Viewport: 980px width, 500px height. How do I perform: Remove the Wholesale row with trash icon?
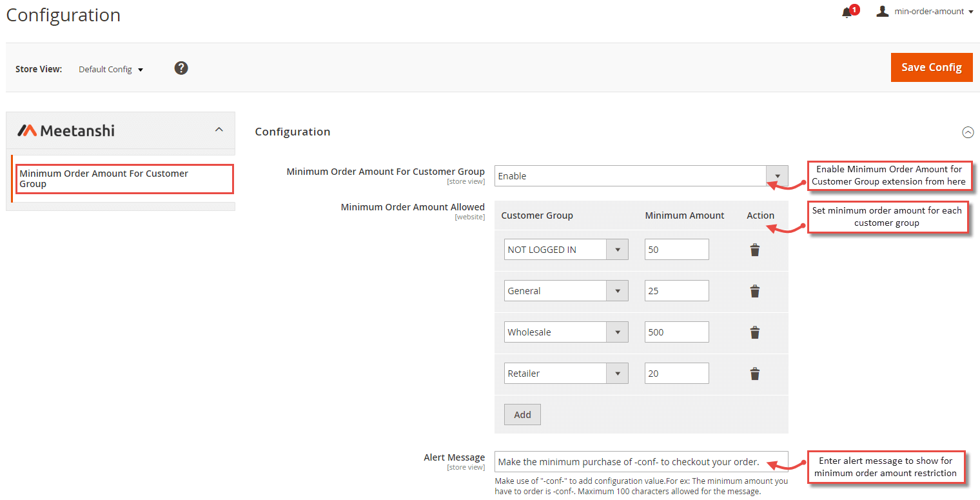pos(754,333)
